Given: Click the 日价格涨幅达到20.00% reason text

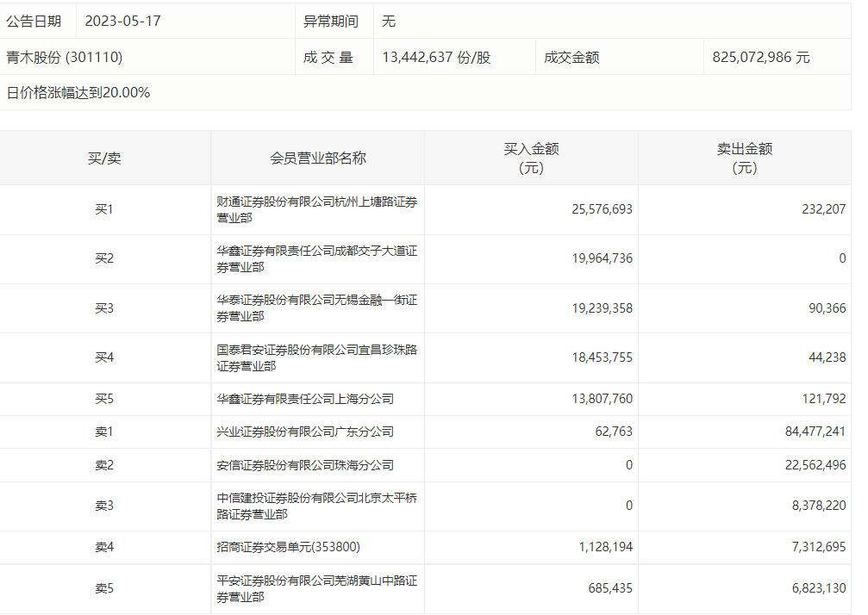Looking at the screenshot, I should [78, 92].
